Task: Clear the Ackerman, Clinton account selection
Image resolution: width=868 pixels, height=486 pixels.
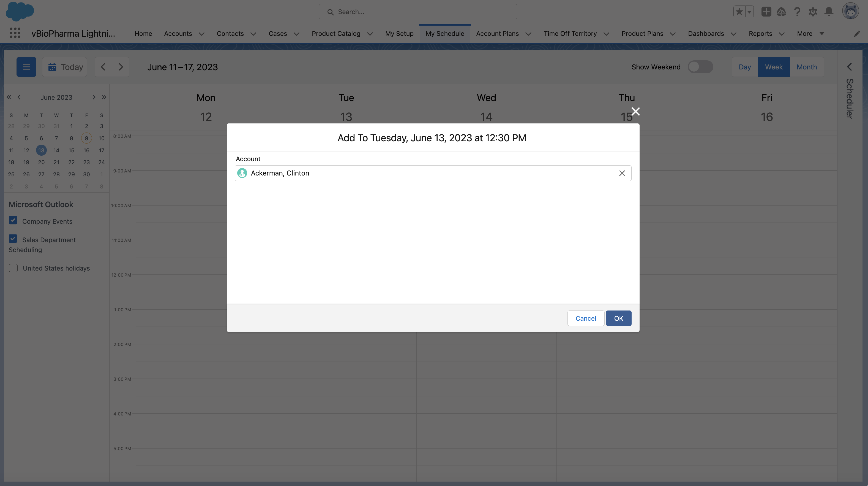Action: tap(622, 173)
